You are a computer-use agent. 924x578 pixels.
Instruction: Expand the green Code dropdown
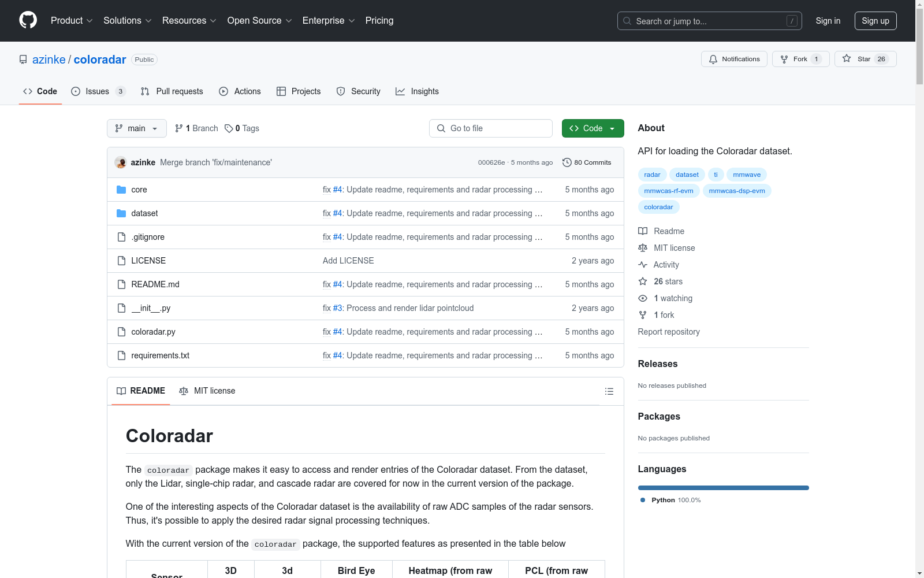tap(593, 128)
